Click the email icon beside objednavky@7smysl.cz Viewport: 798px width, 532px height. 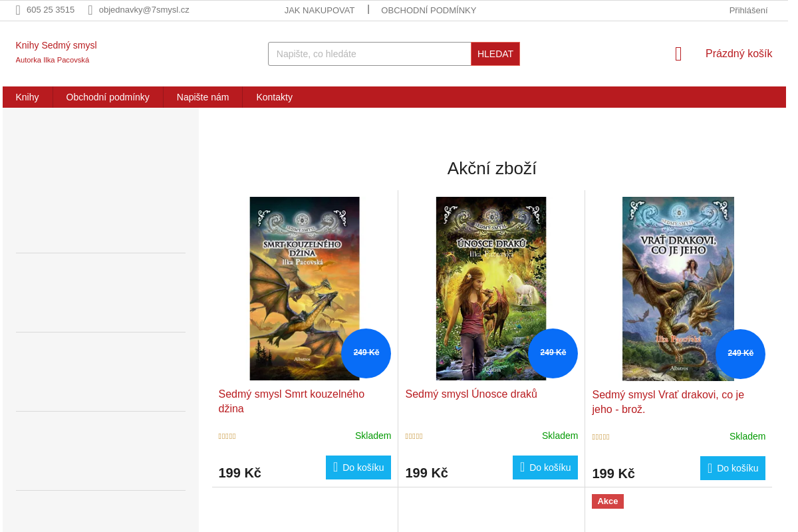[90, 10]
